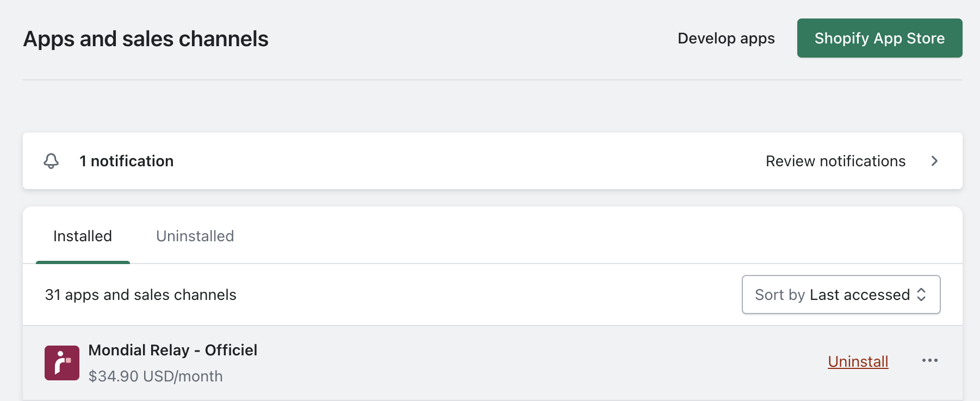This screenshot has height=401, width=980.
Task: Open the Mondial Relay - Officiel app name
Action: [x=173, y=350]
